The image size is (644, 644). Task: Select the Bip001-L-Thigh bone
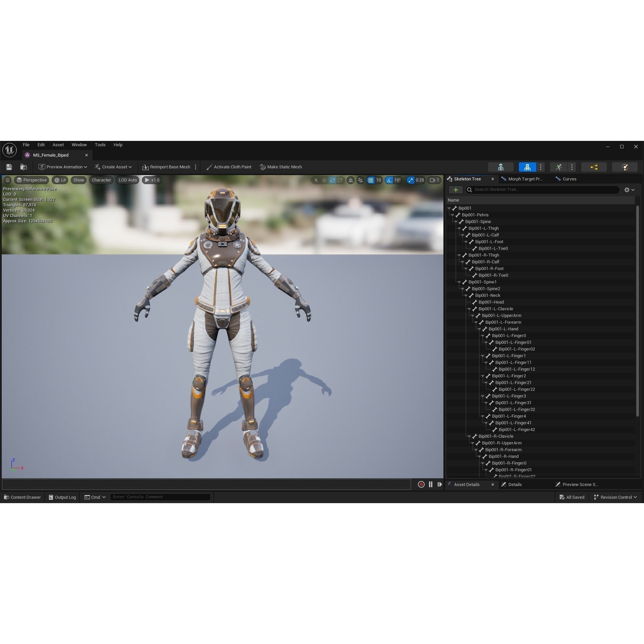(x=483, y=228)
